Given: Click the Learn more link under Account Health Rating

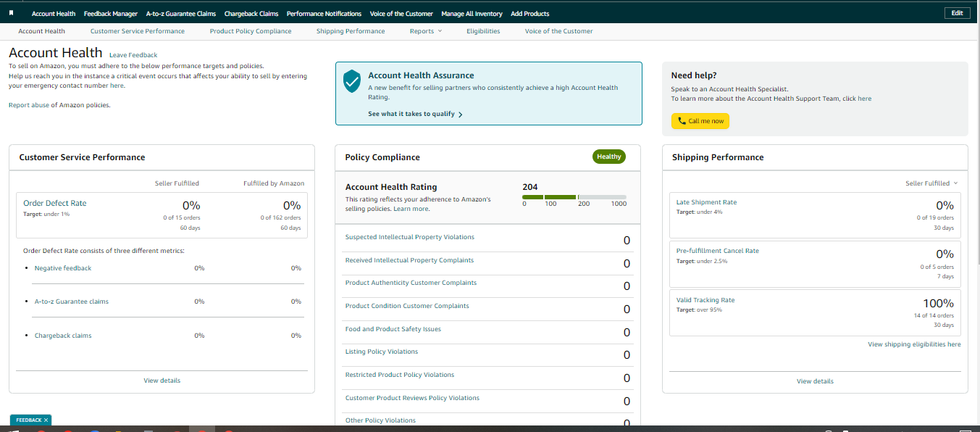Looking at the screenshot, I should 411,209.
